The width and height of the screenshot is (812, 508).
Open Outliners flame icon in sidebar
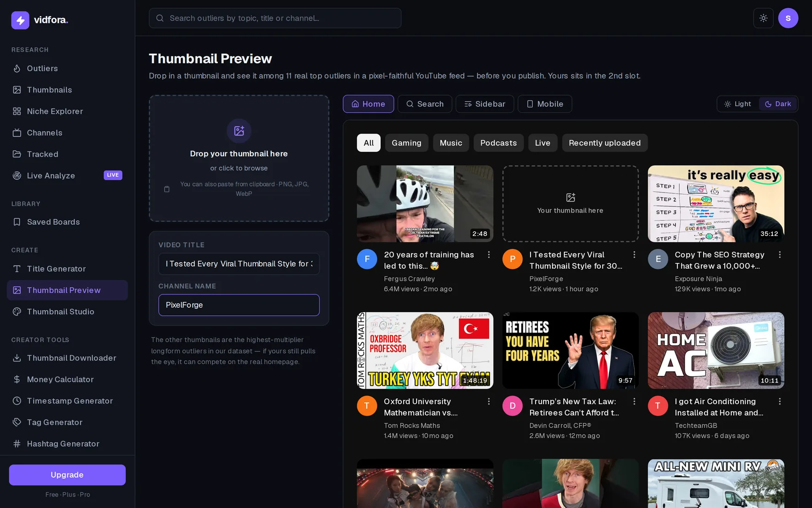tap(17, 68)
